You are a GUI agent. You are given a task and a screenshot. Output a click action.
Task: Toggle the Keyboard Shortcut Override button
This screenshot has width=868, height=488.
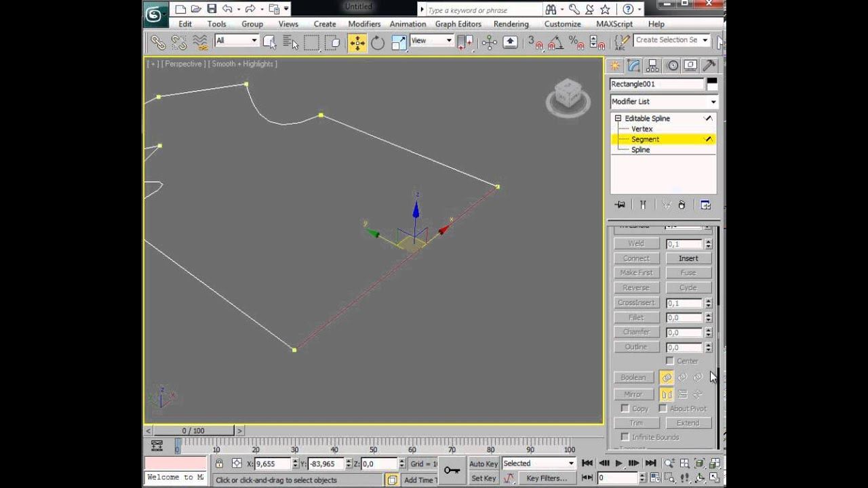tap(511, 43)
